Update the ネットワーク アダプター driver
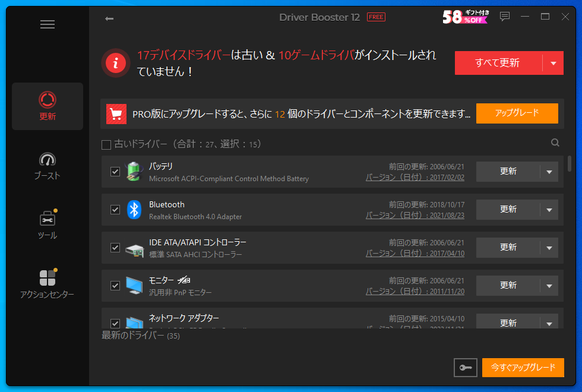582x392 pixels. coord(508,321)
